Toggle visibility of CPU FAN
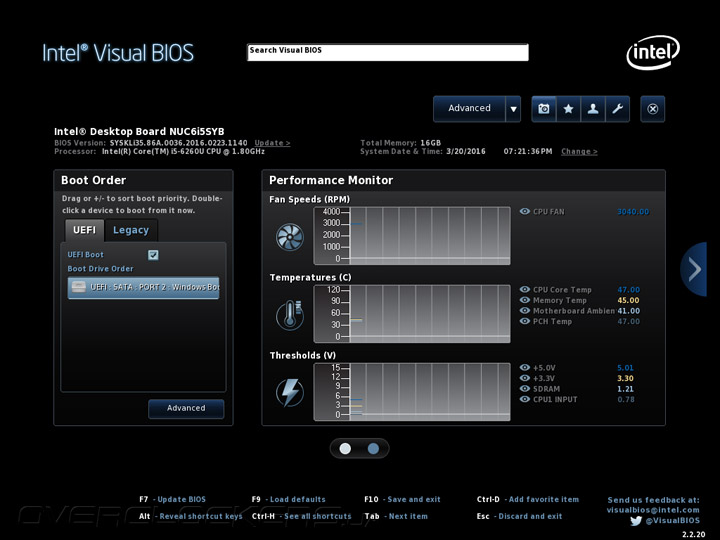The height and width of the screenshot is (540, 720). click(x=524, y=211)
